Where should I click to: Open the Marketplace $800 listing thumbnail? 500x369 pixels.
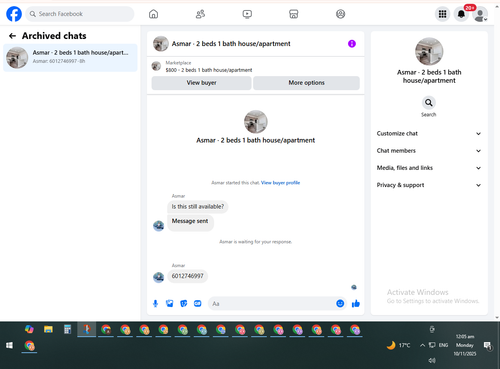[156, 66]
